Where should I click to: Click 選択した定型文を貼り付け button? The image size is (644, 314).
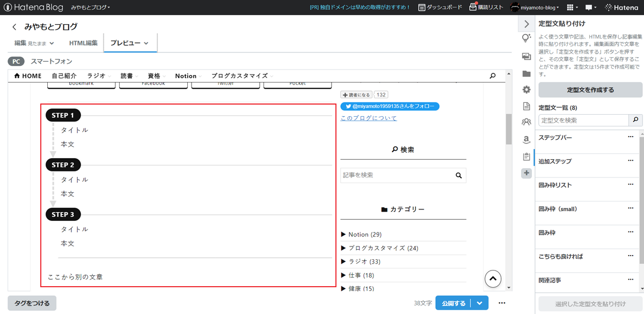[590, 304]
